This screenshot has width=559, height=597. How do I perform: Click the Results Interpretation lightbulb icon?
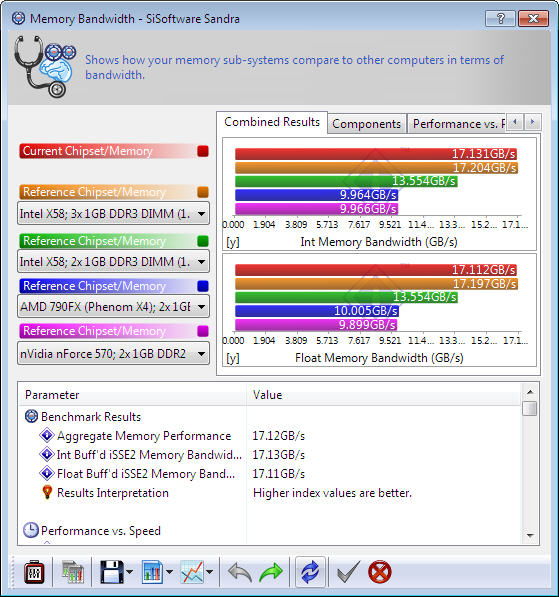(47, 492)
